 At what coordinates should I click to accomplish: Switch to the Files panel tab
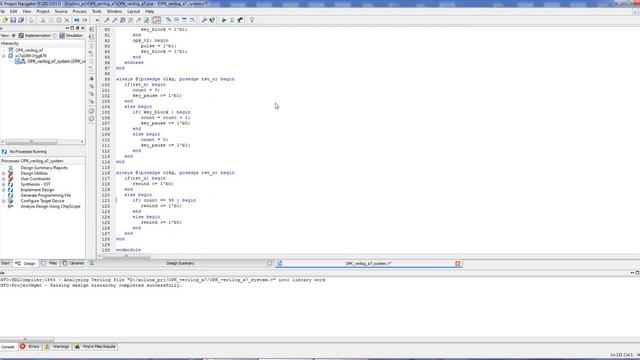tap(49, 263)
